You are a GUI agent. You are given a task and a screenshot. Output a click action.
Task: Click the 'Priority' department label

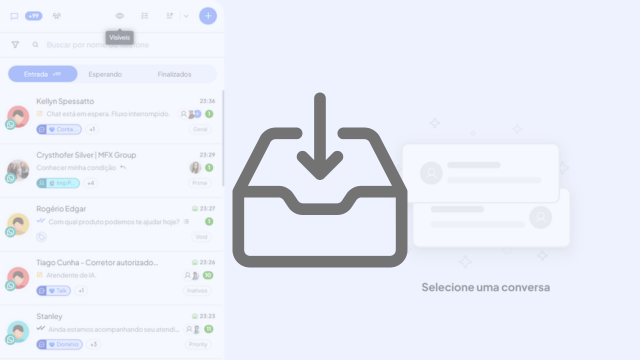(198, 344)
